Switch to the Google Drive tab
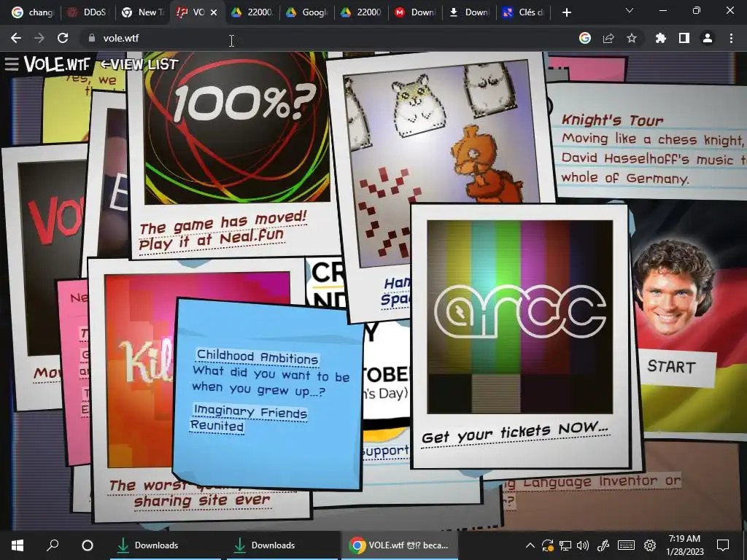 pyautogui.click(x=307, y=12)
